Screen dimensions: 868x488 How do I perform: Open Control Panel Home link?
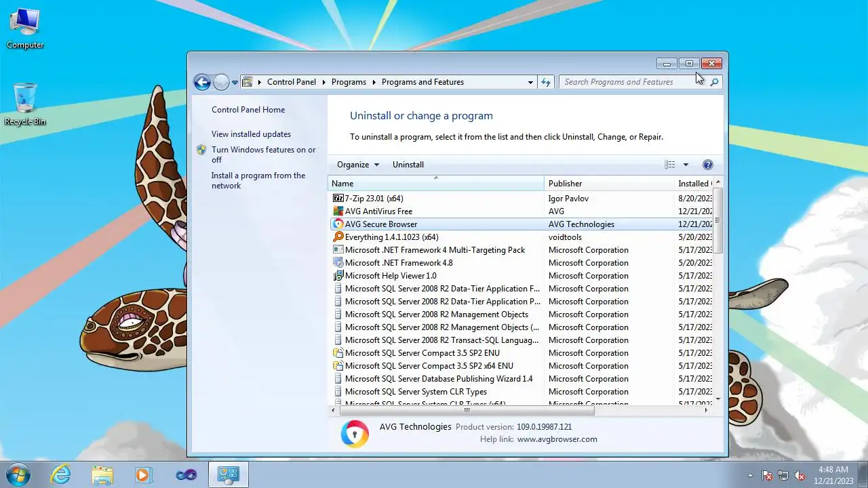pos(248,110)
